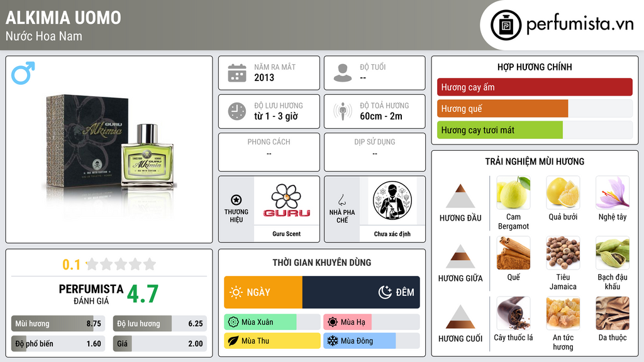Select the Nghệ tây saffron note image

tap(613, 192)
